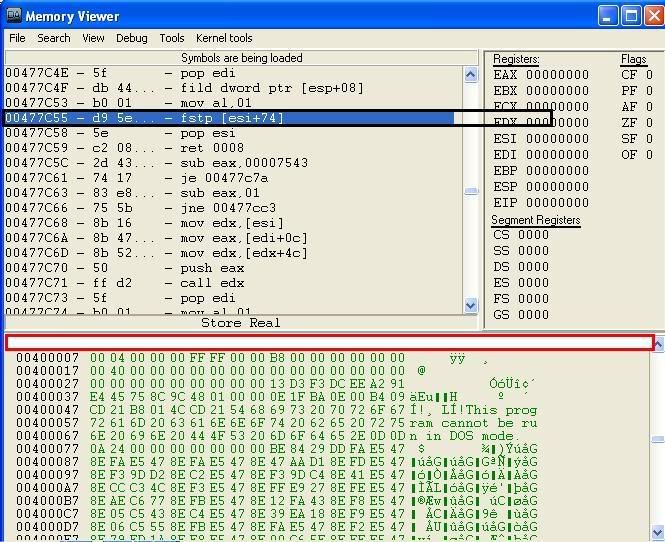This screenshot has width=665, height=542.
Task: Click the disassembler vertical scrollbar thumb
Action: [x=471, y=190]
